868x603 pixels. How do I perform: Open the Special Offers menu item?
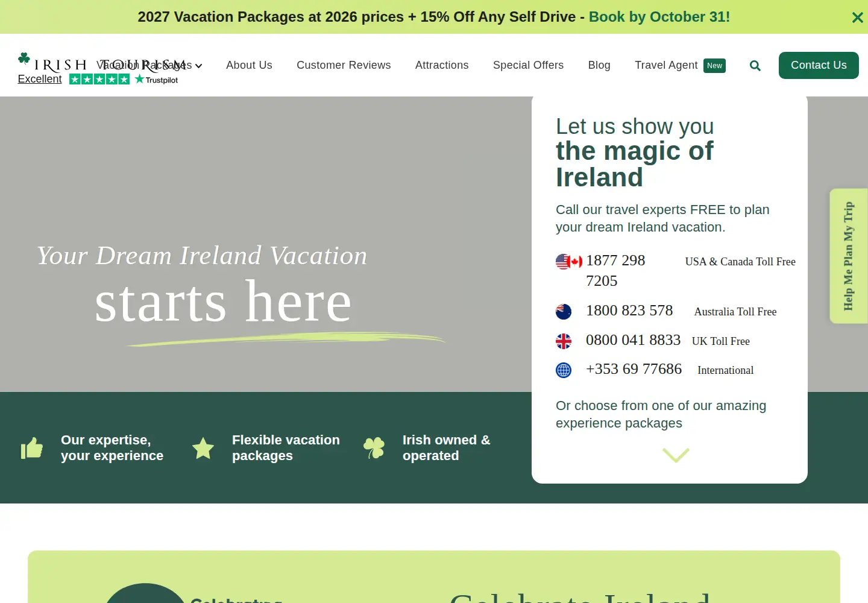[x=528, y=65]
